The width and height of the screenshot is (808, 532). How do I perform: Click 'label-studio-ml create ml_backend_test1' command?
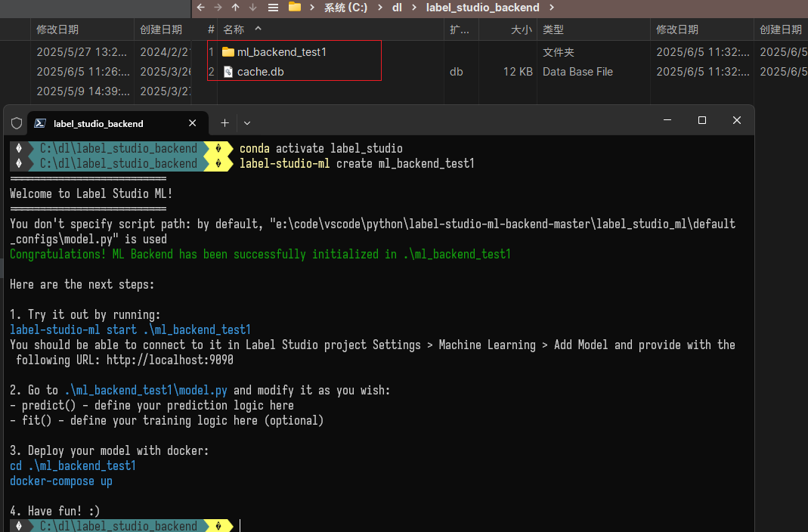[x=357, y=163]
